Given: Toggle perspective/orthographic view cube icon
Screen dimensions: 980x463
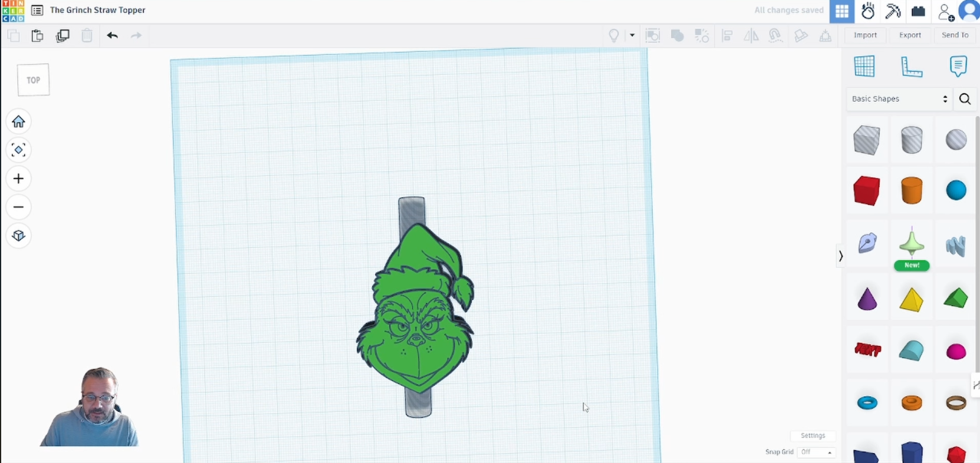Looking at the screenshot, I should click(x=18, y=236).
